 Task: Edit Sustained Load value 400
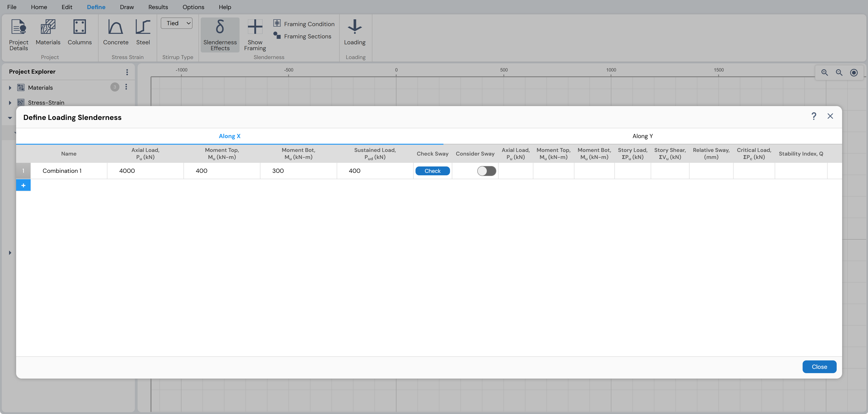[375, 171]
